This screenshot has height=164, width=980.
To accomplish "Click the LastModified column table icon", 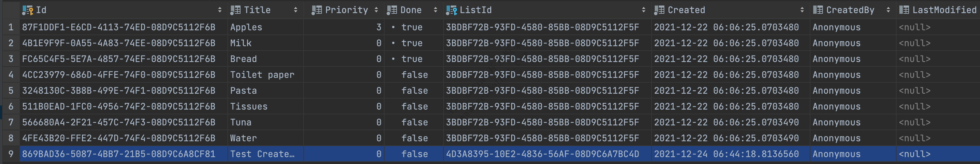I will [x=904, y=10].
